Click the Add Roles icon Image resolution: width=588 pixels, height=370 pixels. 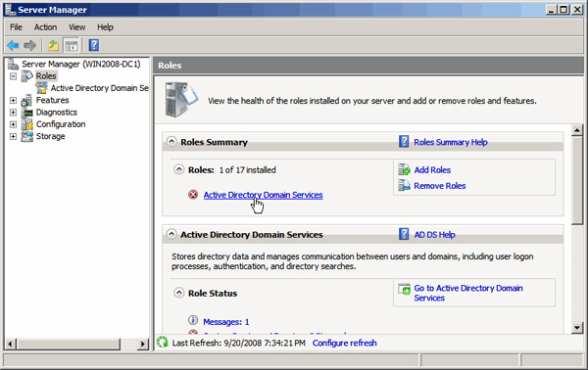pos(404,169)
